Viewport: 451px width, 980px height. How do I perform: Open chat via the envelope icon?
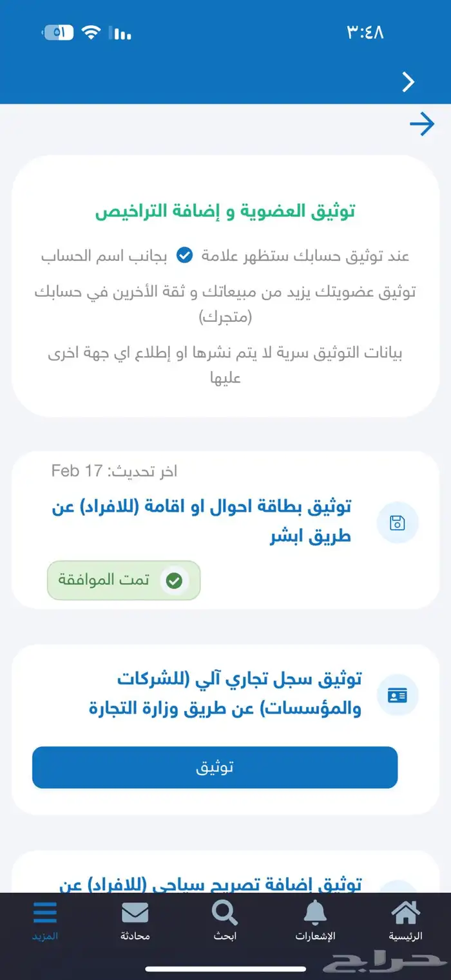[x=134, y=913]
